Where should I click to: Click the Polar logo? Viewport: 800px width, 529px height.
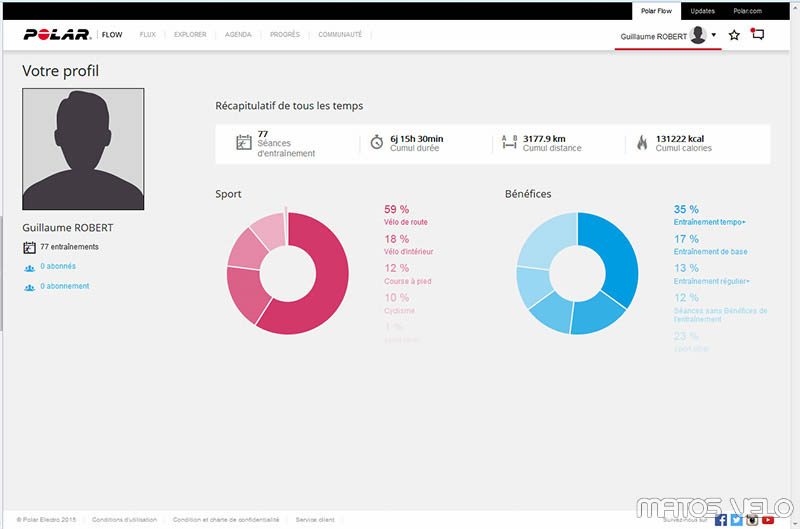click(x=57, y=34)
